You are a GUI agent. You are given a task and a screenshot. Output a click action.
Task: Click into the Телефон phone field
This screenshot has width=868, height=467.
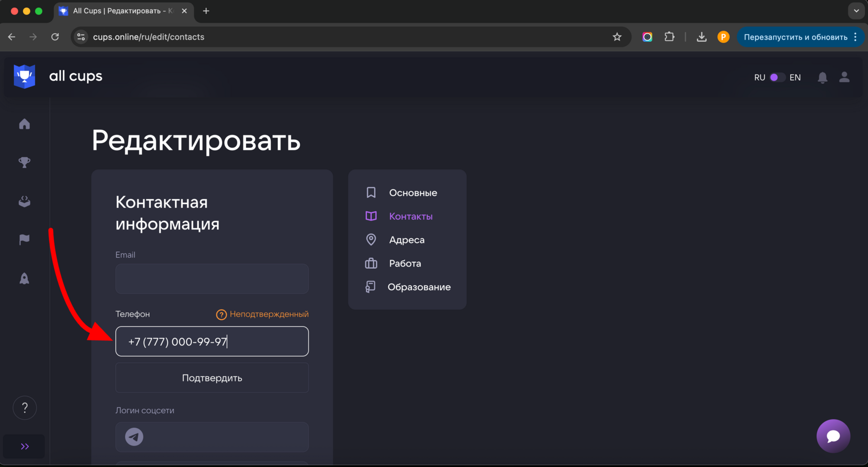pos(212,341)
